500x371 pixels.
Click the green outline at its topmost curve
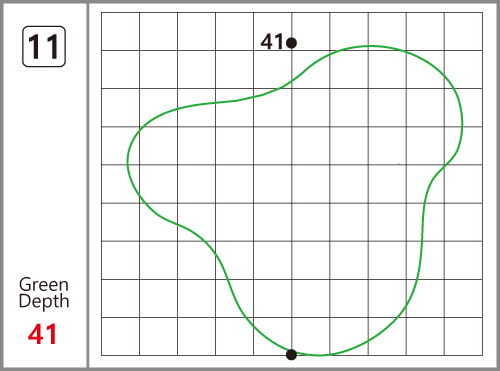pyautogui.click(x=370, y=46)
